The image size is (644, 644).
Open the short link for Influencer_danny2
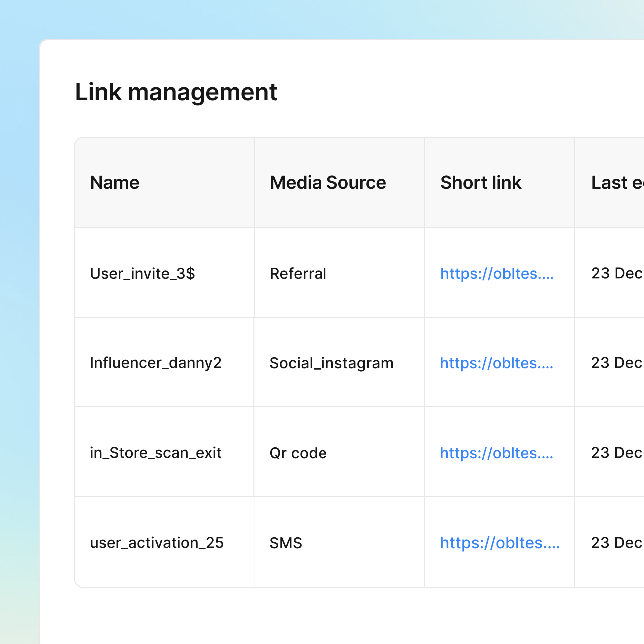497,363
